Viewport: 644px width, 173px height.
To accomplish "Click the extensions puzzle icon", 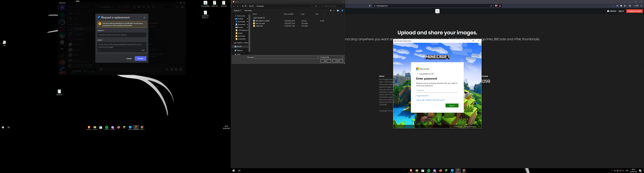I will pos(621,6).
